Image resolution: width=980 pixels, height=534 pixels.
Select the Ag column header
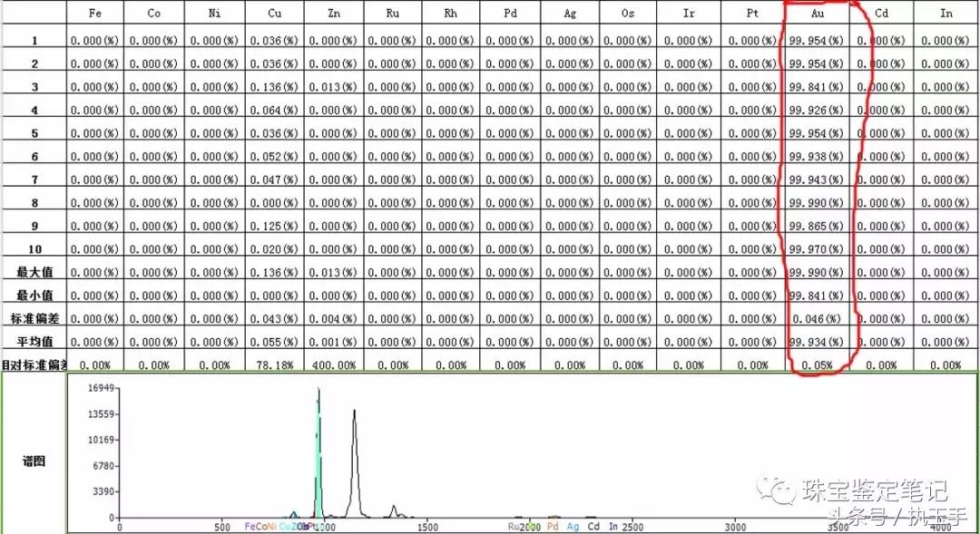pos(570,13)
